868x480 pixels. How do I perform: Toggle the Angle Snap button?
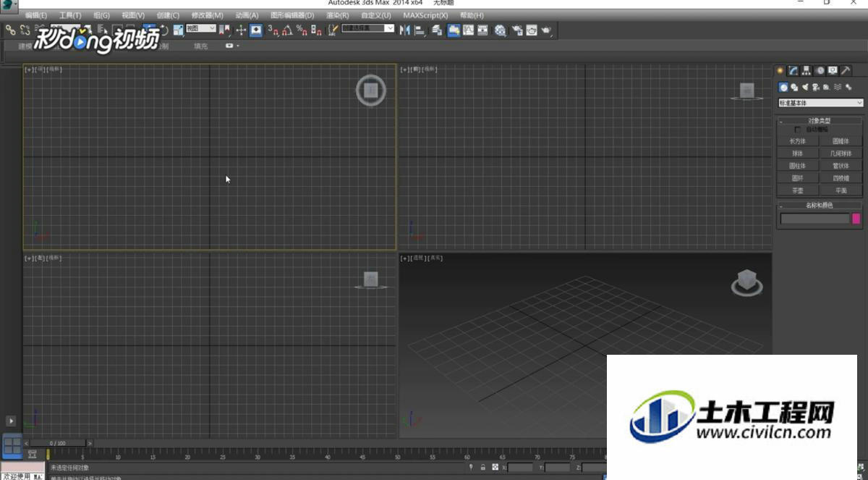[287, 30]
